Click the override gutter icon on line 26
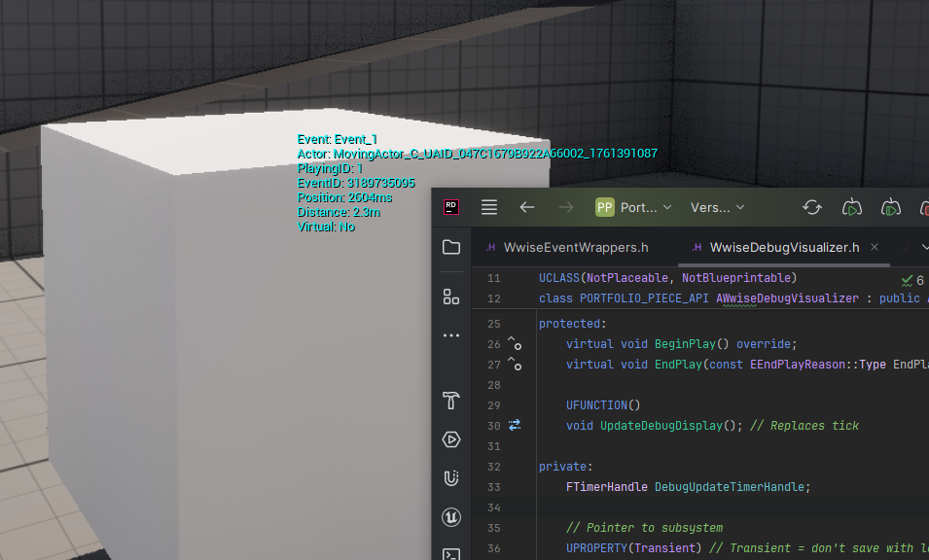The width and height of the screenshot is (929, 560). click(515, 343)
